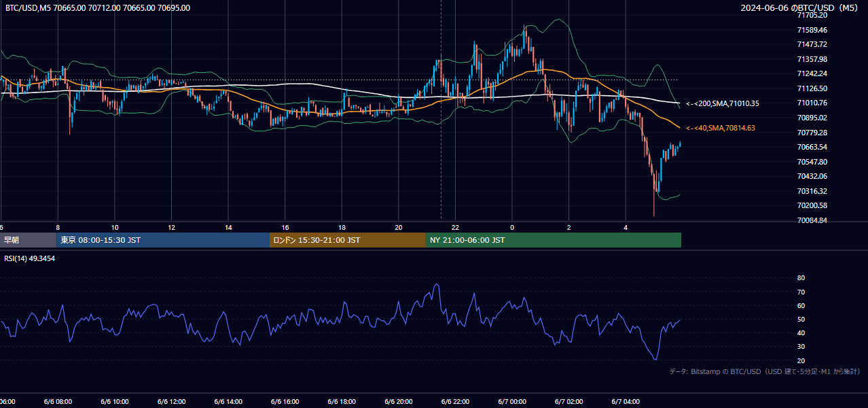
Task: Click the BTC/USD,M5 OHLC header text
Action: pos(98,8)
